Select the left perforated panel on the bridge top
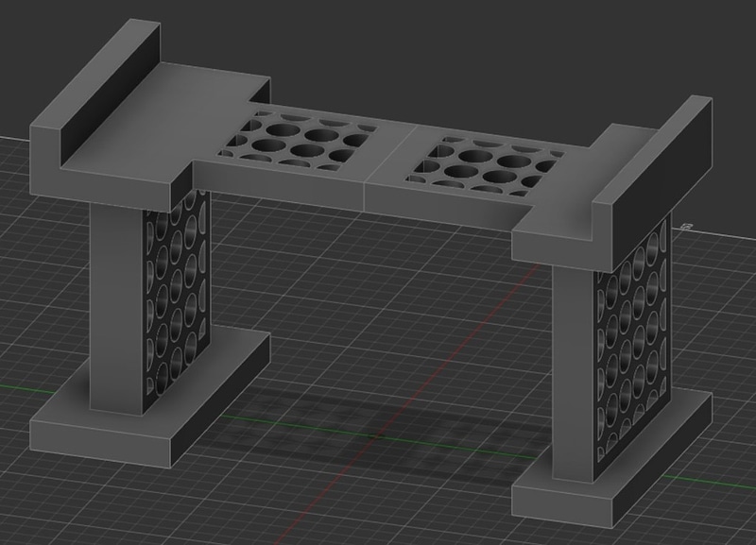Viewport: 756px width, 545px height. pyautogui.click(x=297, y=141)
